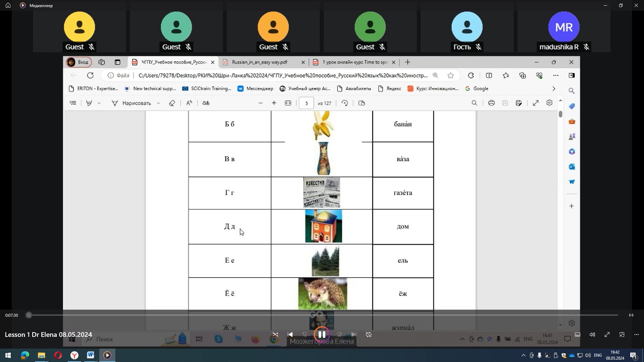
Task: Click the seek bar playhead
Action: coord(29,315)
